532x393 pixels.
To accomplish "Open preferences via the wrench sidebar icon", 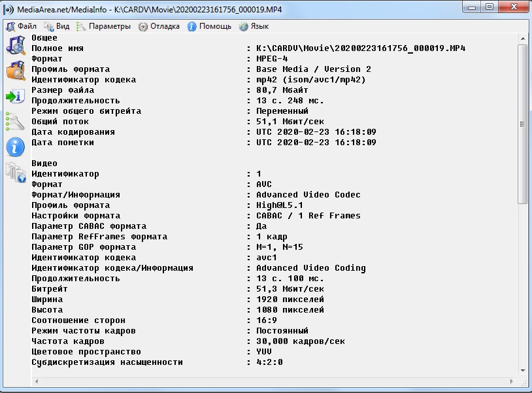I will coord(15,121).
